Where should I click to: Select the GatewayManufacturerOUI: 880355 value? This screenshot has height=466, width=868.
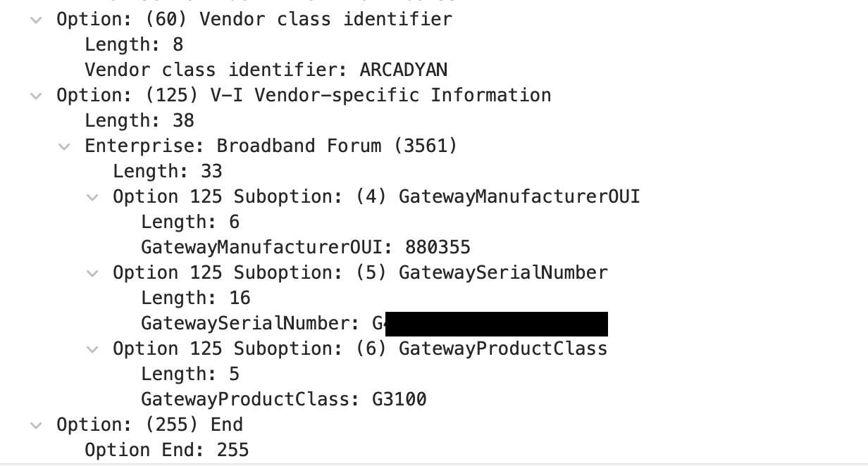(x=306, y=246)
